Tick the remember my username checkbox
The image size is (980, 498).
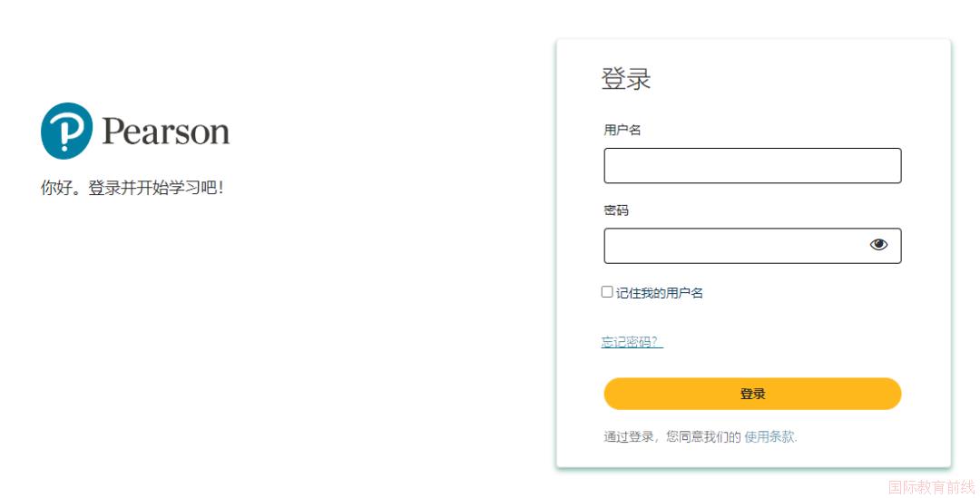tap(607, 292)
